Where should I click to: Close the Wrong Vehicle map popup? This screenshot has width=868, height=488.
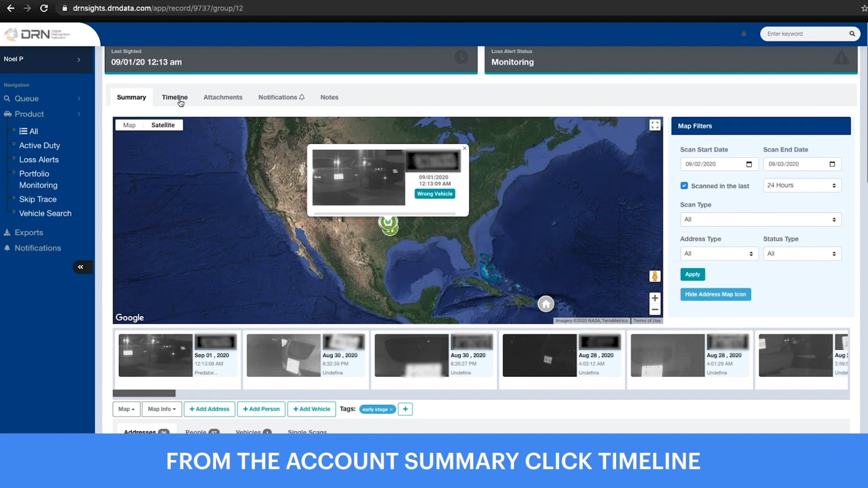pyautogui.click(x=465, y=148)
